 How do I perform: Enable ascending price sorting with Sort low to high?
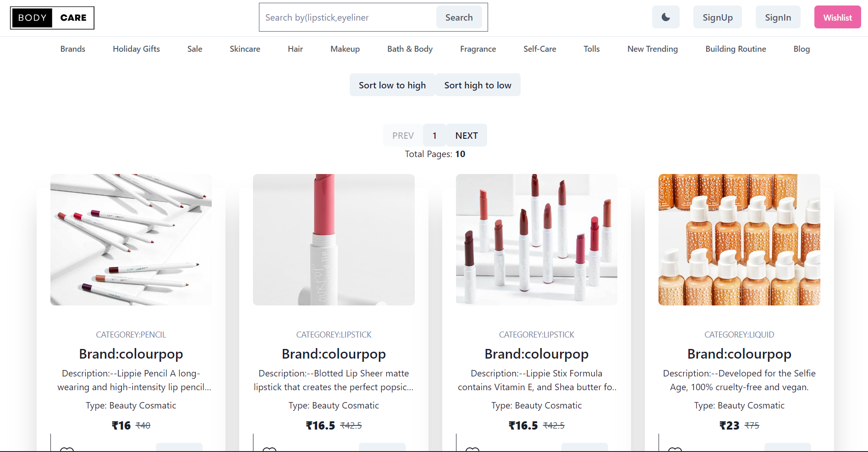point(392,85)
